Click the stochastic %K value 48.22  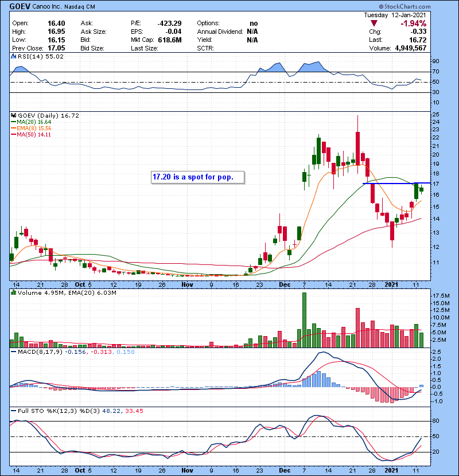[x=111, y=411]
